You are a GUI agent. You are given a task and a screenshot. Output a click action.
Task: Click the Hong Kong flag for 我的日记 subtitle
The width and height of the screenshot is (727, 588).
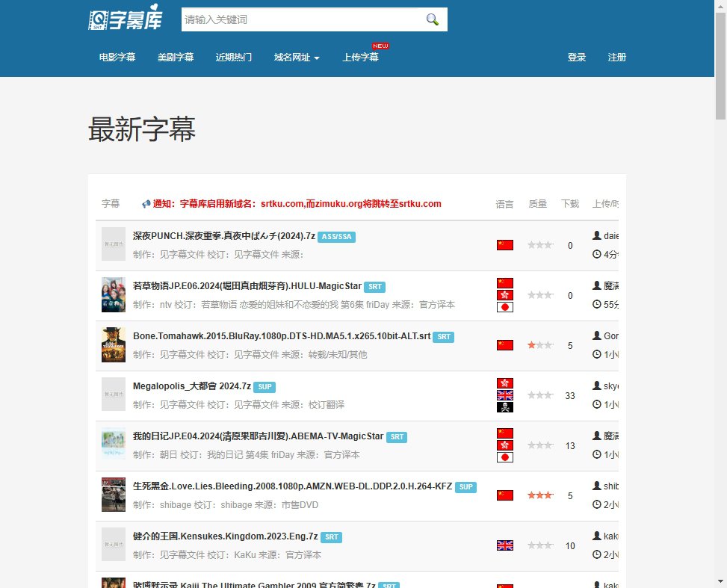coord(505,445)
